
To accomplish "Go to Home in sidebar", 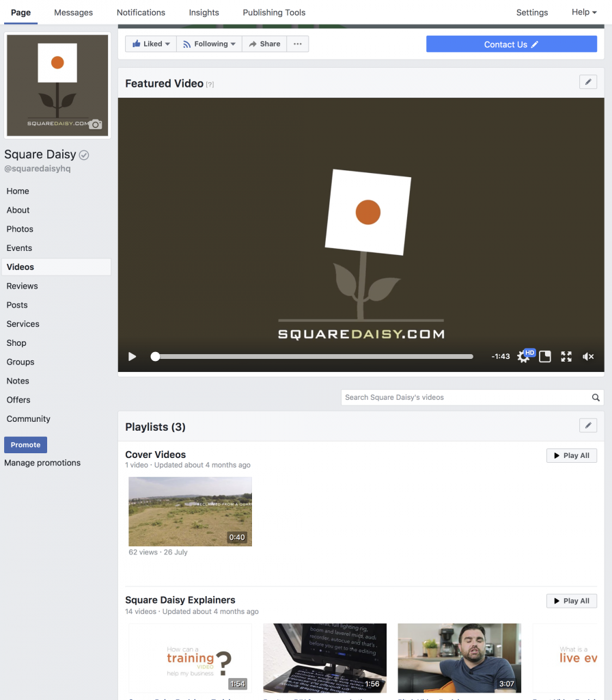I will point(18,191).
